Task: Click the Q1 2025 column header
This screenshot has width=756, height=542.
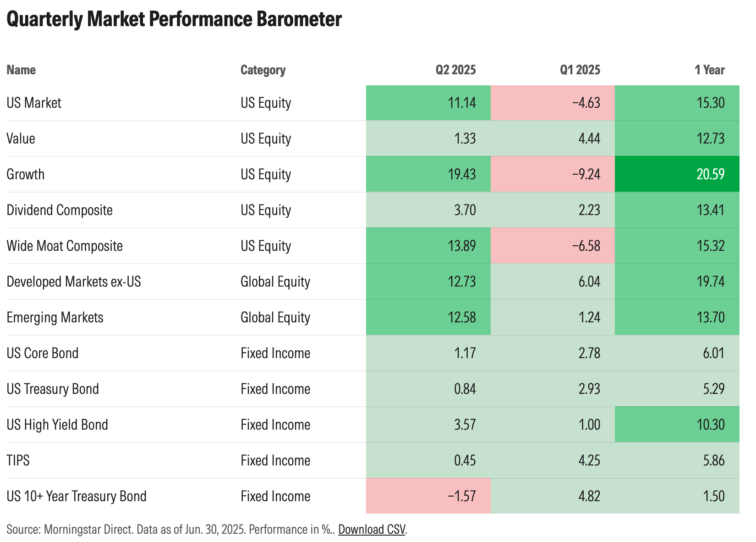Action: point(580,70)
